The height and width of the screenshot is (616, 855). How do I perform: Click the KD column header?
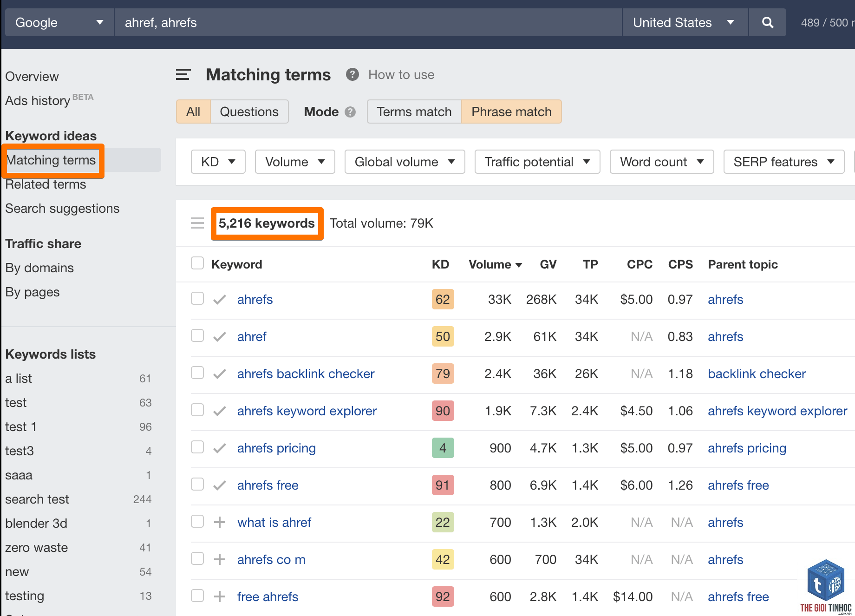coord(440,264)
